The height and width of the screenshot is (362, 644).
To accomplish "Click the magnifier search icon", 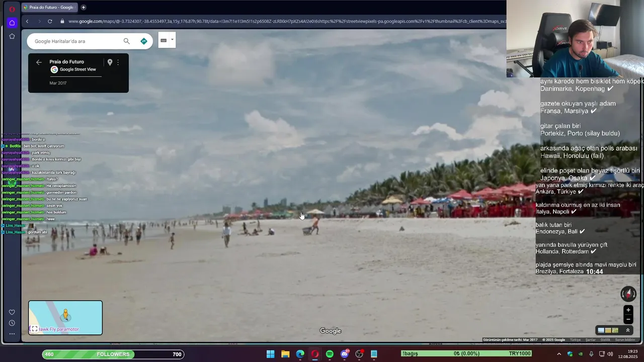I will pyautogui.click(x=126, y=41).
